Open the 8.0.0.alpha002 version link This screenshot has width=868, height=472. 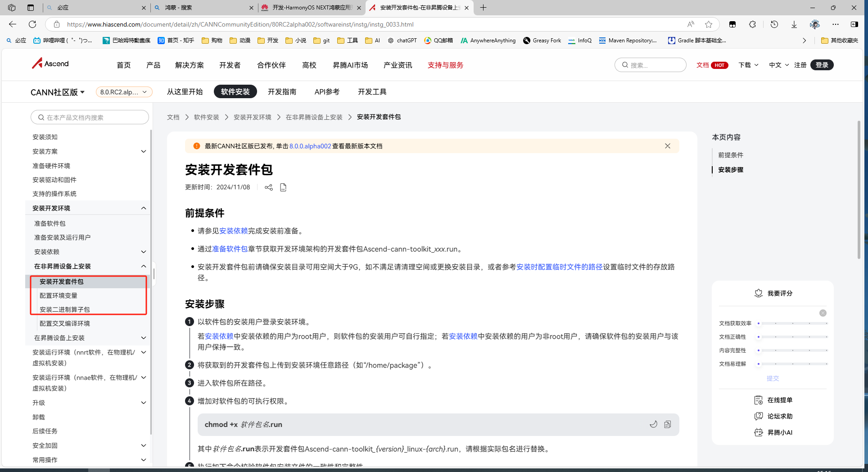click(310, 146)
